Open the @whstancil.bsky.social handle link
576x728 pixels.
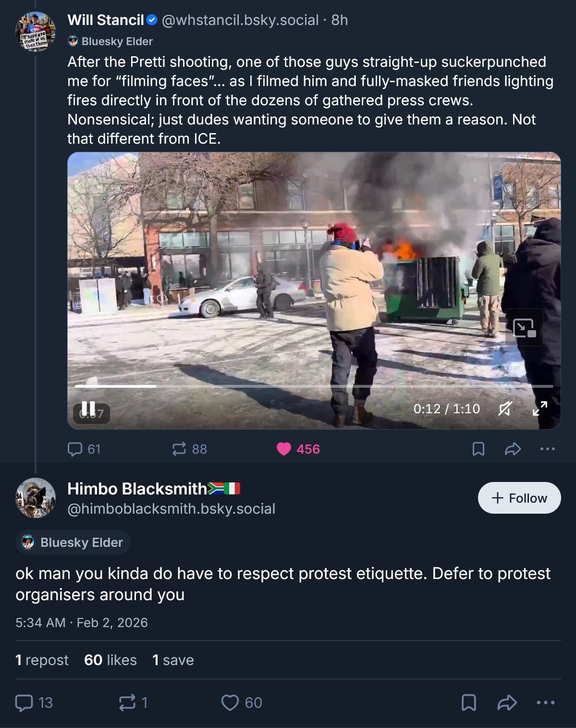pyautogui.click(x=240, y=20)
